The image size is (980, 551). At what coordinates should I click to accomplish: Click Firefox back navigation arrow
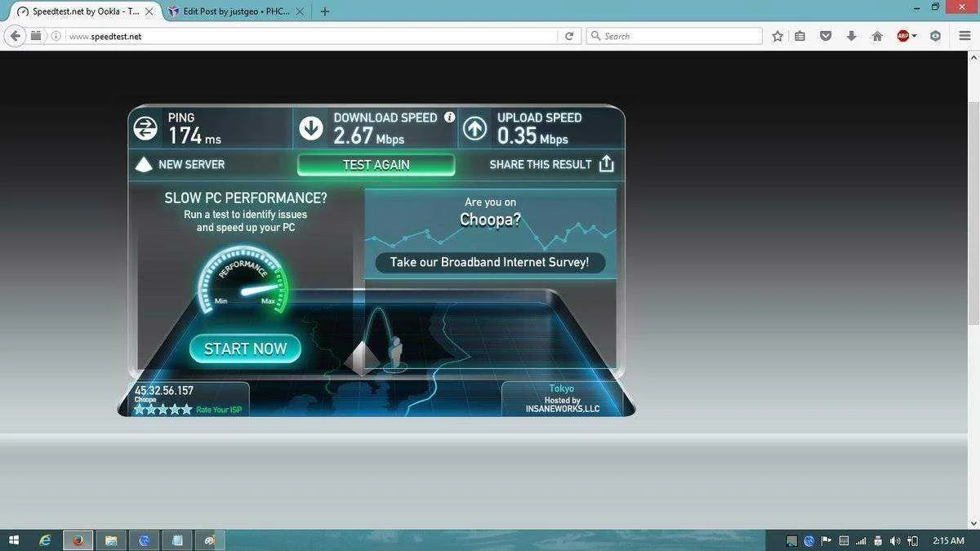coord(15,36)
